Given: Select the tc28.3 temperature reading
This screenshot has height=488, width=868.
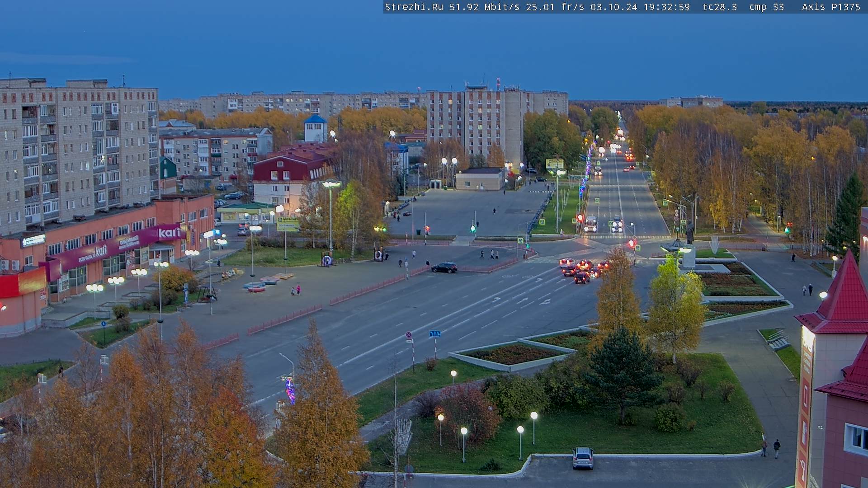Looking at the screenshot, I should pos(720,7).
